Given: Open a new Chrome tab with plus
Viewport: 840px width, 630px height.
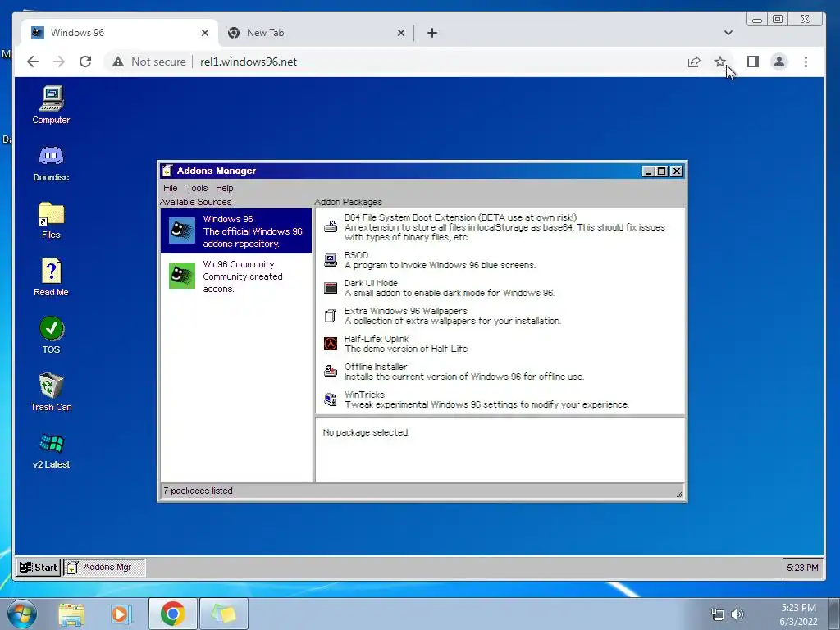Looking at the screenshot, I should [432, 33].
